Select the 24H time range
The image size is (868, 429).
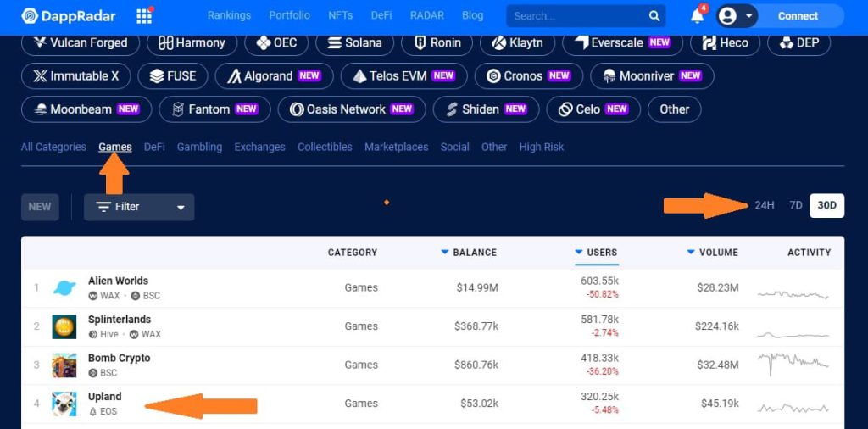(x=765, y=205)
